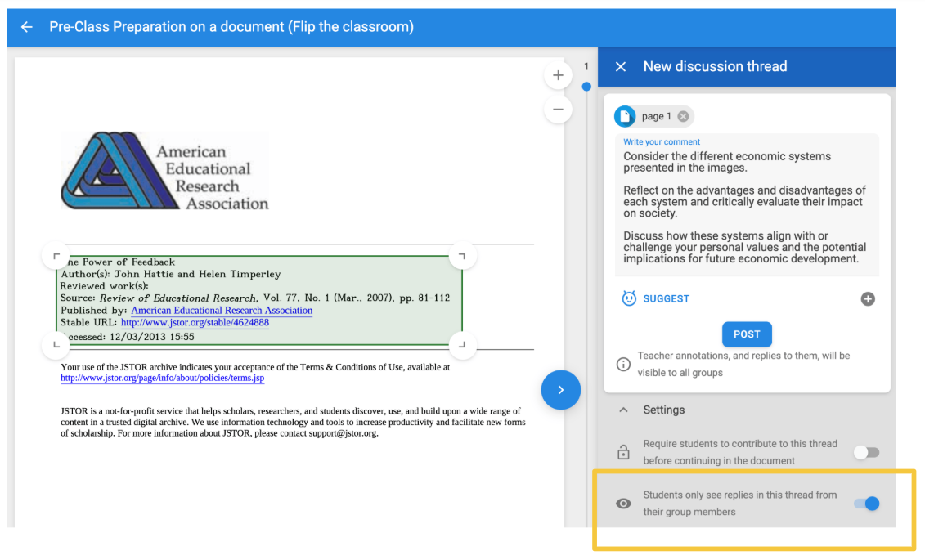
Task: Click the top-left selection corner handle
Action: 56,256
